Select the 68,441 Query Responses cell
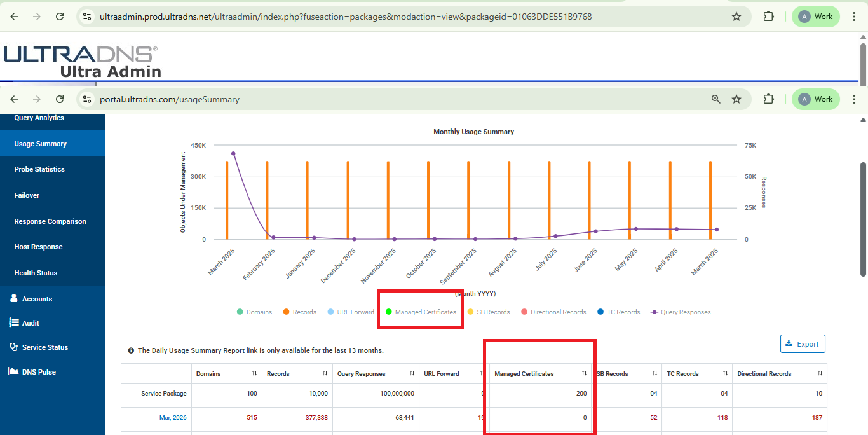868x435 pixels. click(376, 418)
